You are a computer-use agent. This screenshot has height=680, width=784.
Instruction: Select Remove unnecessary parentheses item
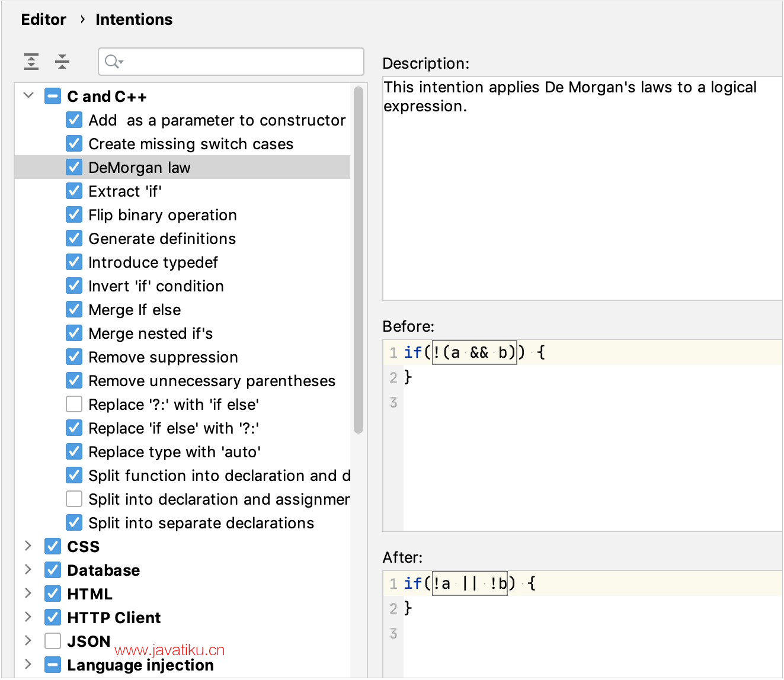click(x=212, y=381)
